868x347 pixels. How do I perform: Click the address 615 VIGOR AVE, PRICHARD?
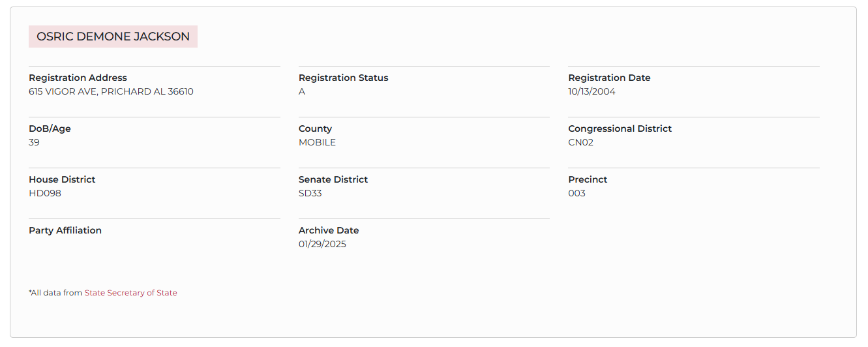pos(111,91)
